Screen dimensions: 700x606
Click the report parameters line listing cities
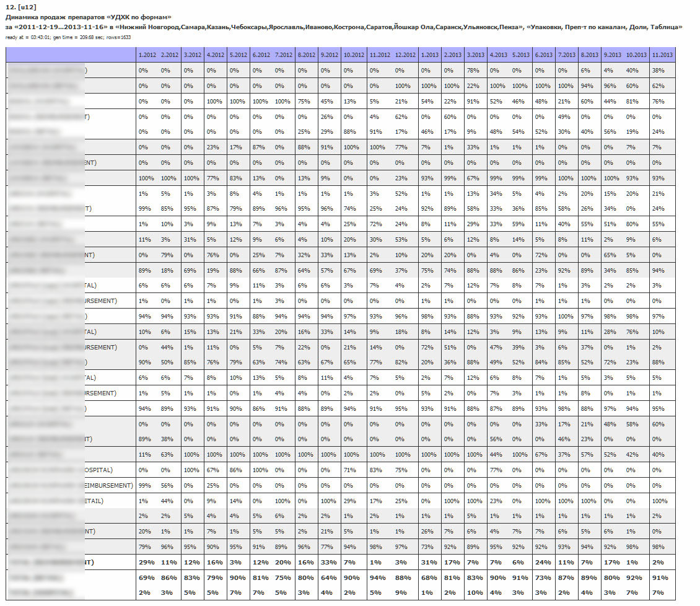pos(344,27)
